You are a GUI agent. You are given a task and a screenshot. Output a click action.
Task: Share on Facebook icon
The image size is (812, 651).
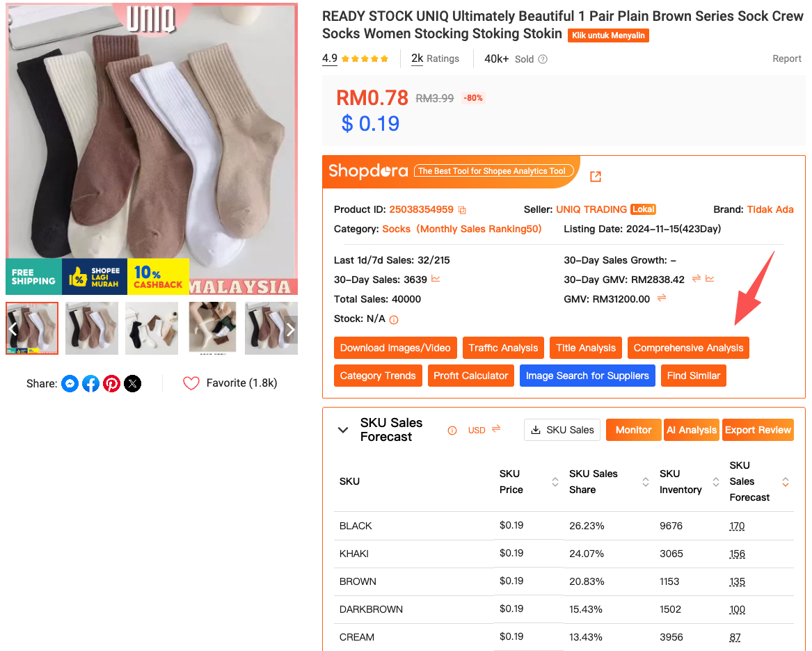(90, 383)
